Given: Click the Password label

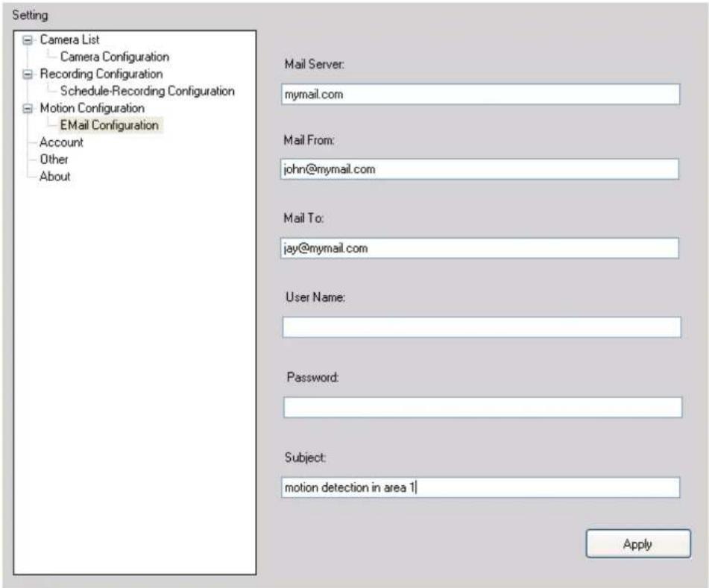Looking at the screenshot, I should [312, 377].
